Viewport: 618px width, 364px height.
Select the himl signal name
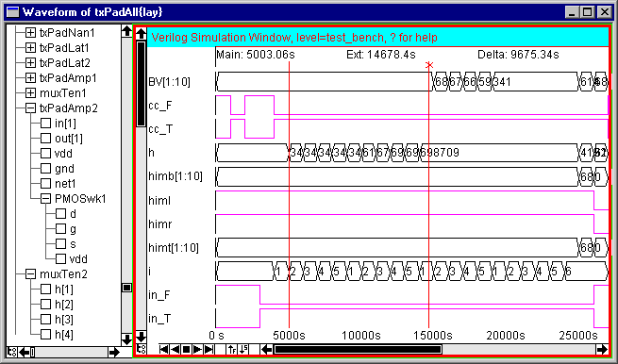click(159, 200)
